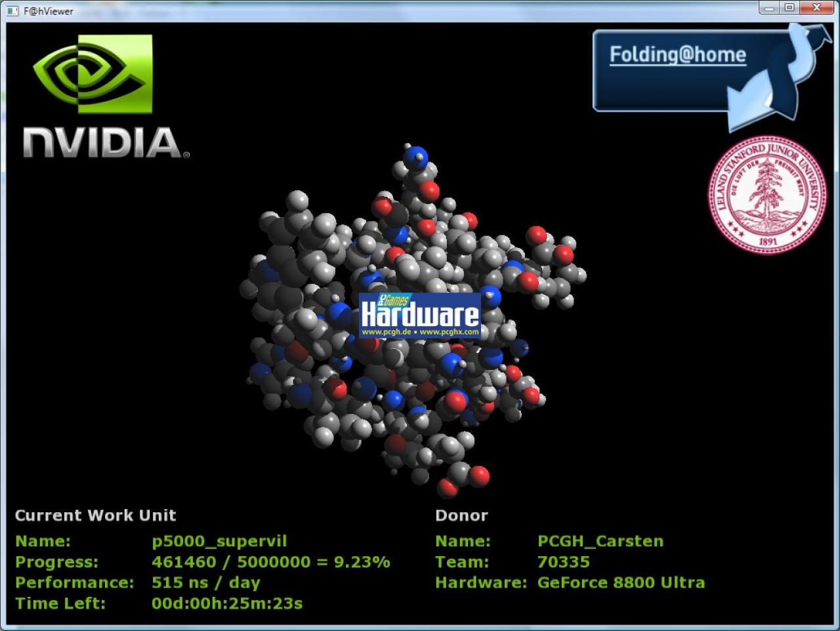The height and width of the screenshot is (631, 840).
Task: Click the 'Hardware:' label
Action: [x=481, y=582]
